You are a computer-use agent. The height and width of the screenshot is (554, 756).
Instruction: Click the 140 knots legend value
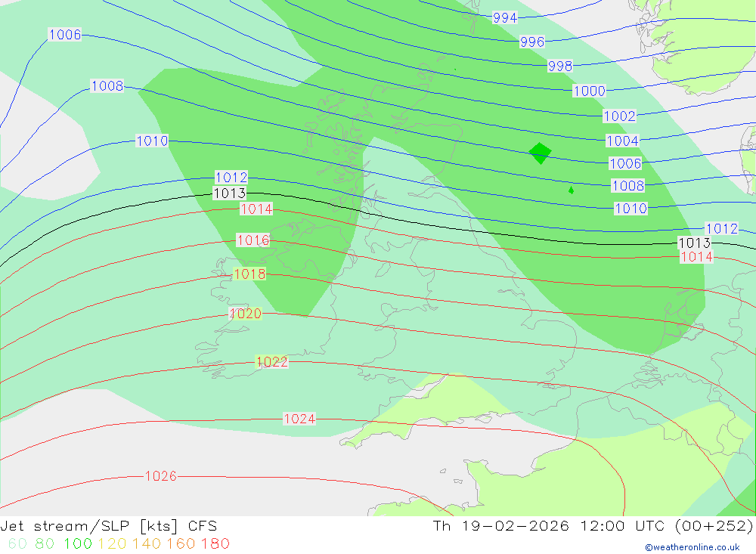point(147,544)
